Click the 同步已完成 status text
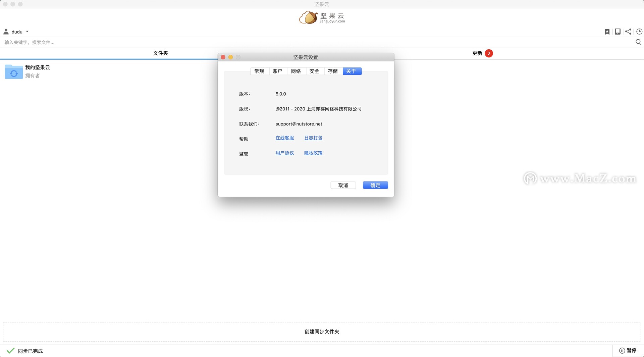Screen dimensions: 644x357 coord(31,351)
